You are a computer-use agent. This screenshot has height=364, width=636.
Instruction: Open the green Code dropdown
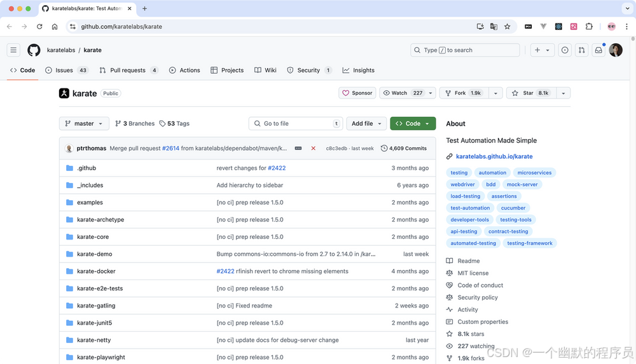pyautogui.click(x=413, y=124)
